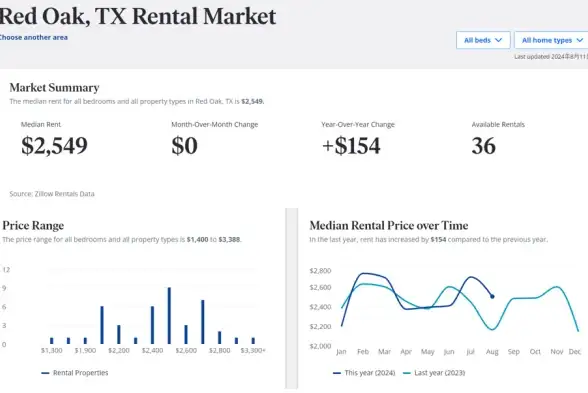Select the $2,549 Median Rent figure
The image size is (588, 393).
click(x=54, y=146)
